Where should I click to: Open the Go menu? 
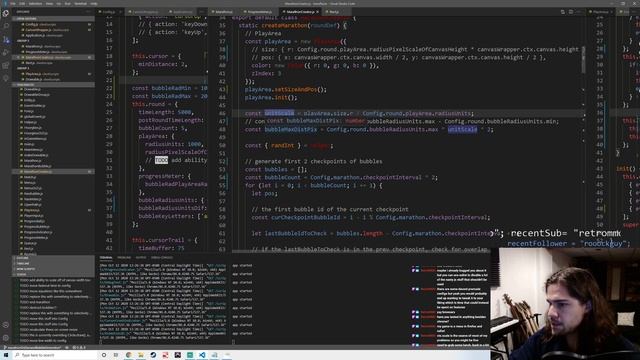59,4
